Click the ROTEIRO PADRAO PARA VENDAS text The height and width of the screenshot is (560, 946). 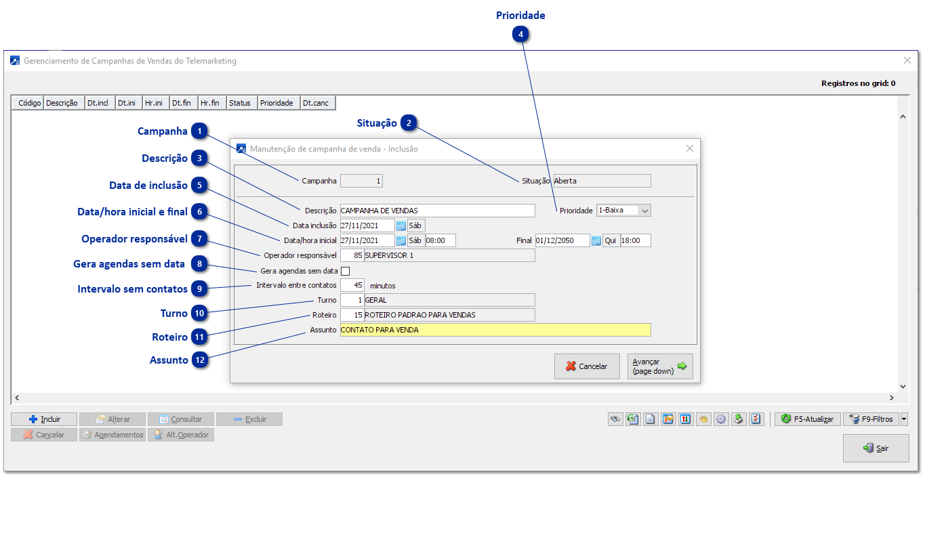420,315
